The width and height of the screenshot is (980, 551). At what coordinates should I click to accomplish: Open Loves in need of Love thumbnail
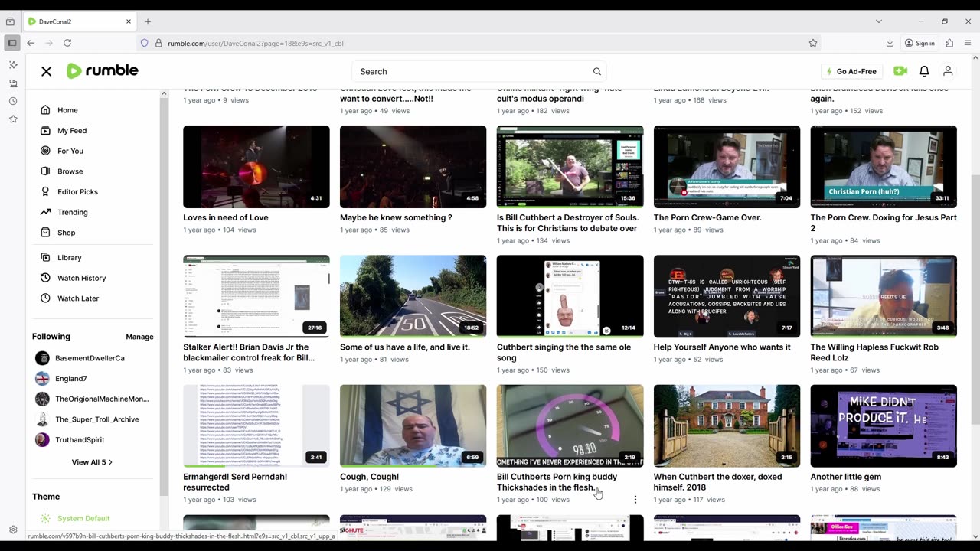tap(256, 167)
